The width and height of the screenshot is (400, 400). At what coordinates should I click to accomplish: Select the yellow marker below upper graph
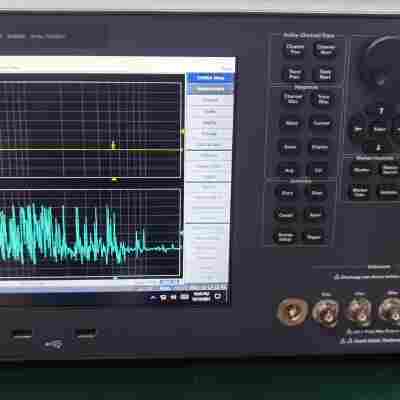click(114, 180)
